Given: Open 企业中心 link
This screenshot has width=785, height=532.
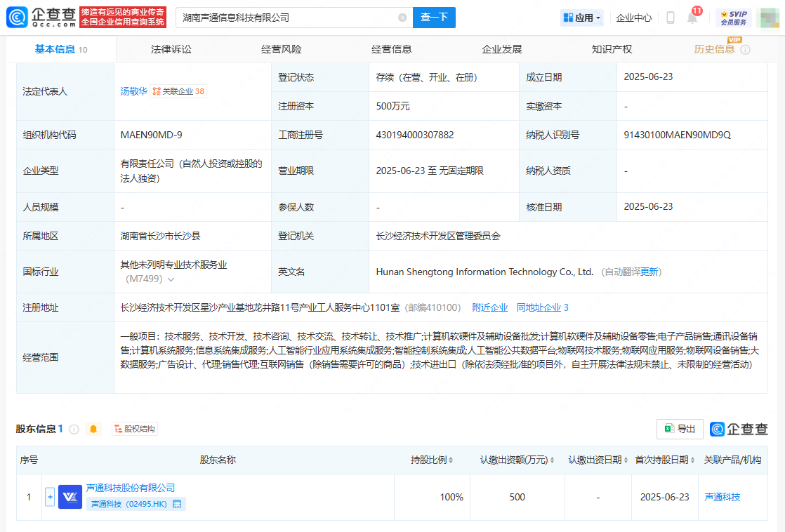Looking at the screenshot, I should pos(633,18).
